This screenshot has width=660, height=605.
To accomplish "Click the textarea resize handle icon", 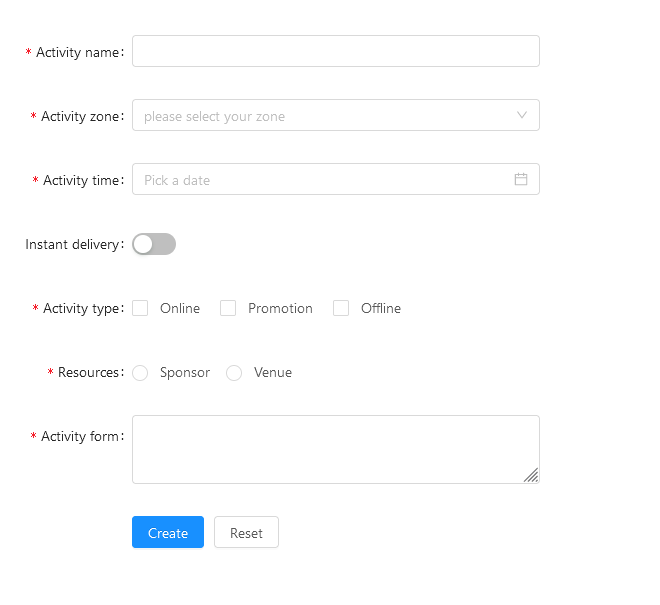I will click(531, 475).
